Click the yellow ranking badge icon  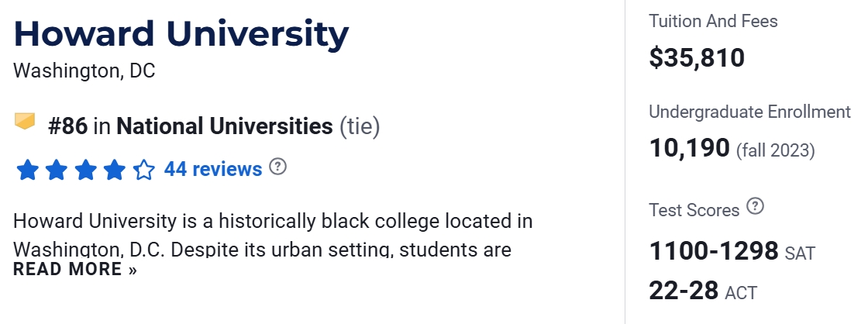tap(25, 122)
